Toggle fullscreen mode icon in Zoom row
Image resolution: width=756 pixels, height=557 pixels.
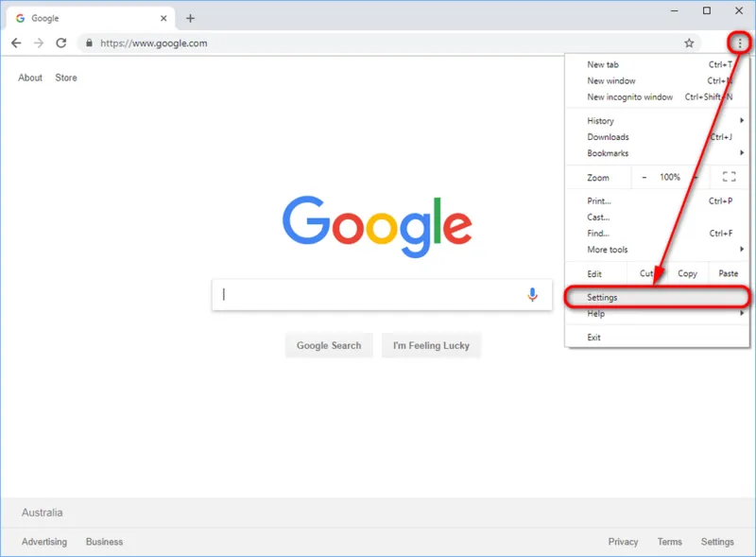[729, 177]
